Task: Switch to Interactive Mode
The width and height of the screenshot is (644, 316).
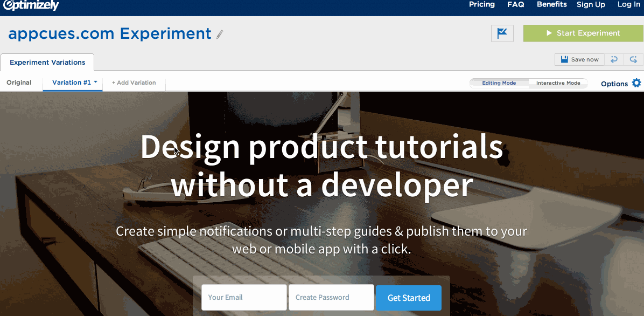Action: (x=558, y=83)
